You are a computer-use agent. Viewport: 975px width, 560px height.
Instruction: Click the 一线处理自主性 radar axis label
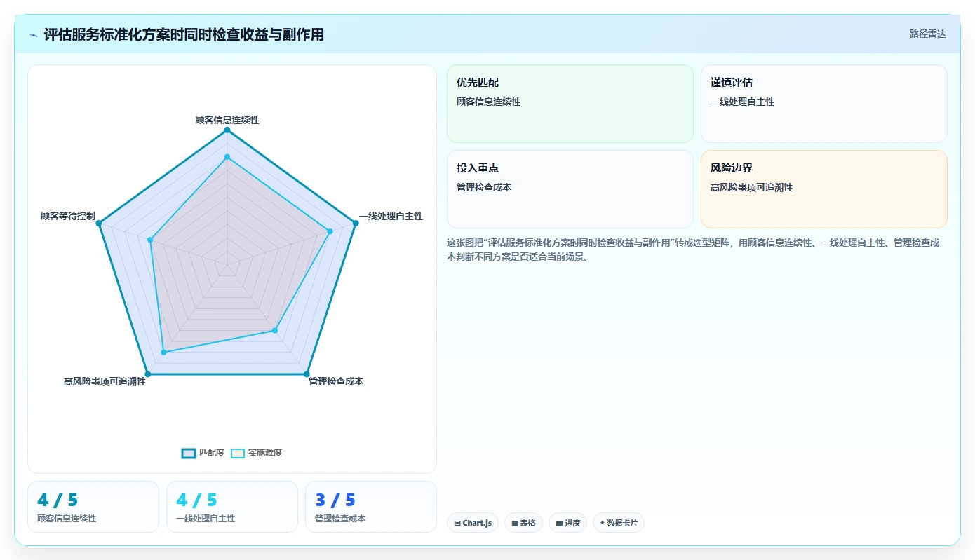[391, 216]
